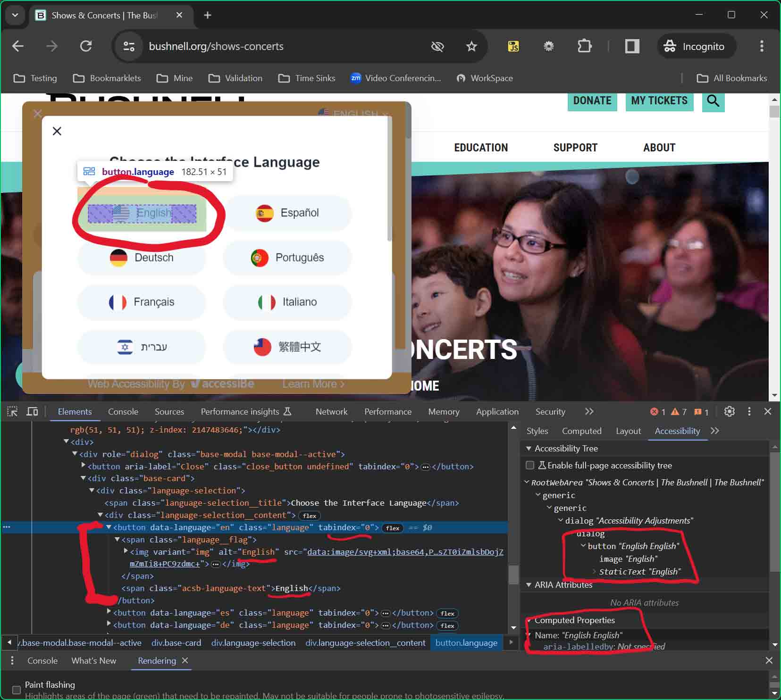The height and width of the screenshot is (700, 781).
Task: Collapse the div role dialog element
Action: point(75,454)
